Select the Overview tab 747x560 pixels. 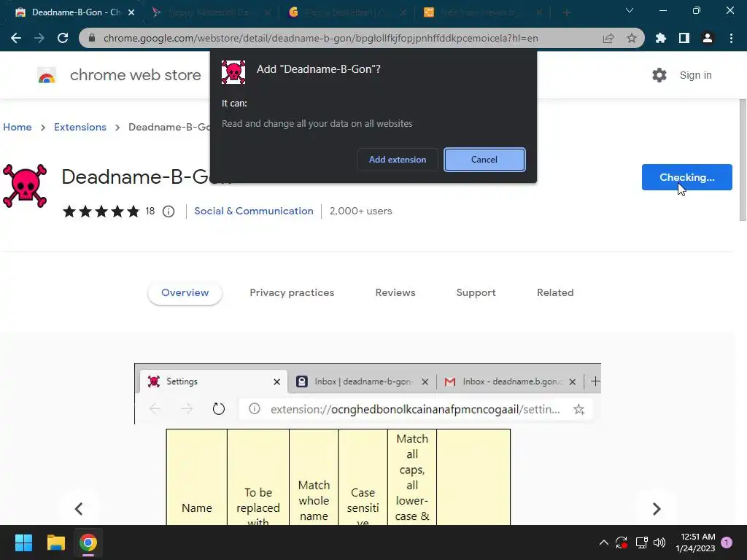click(185, 293)
